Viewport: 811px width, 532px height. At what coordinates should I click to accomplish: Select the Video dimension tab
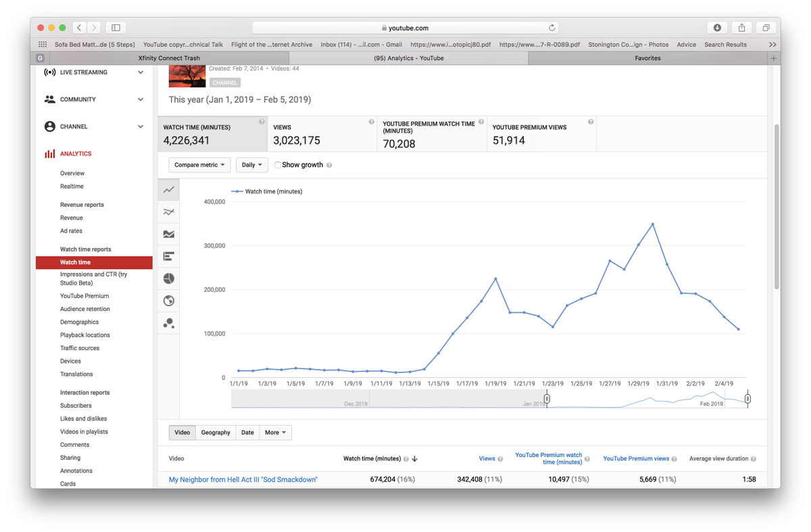(x=182, y=433)
